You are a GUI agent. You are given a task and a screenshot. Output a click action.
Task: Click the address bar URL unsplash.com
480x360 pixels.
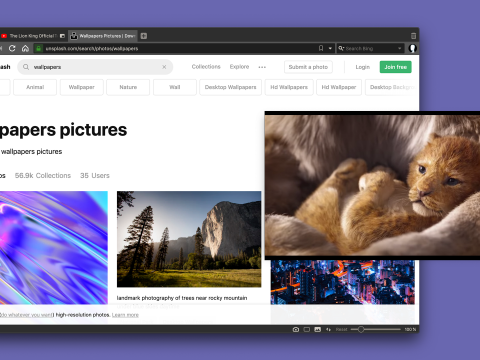tap(92, 48)
